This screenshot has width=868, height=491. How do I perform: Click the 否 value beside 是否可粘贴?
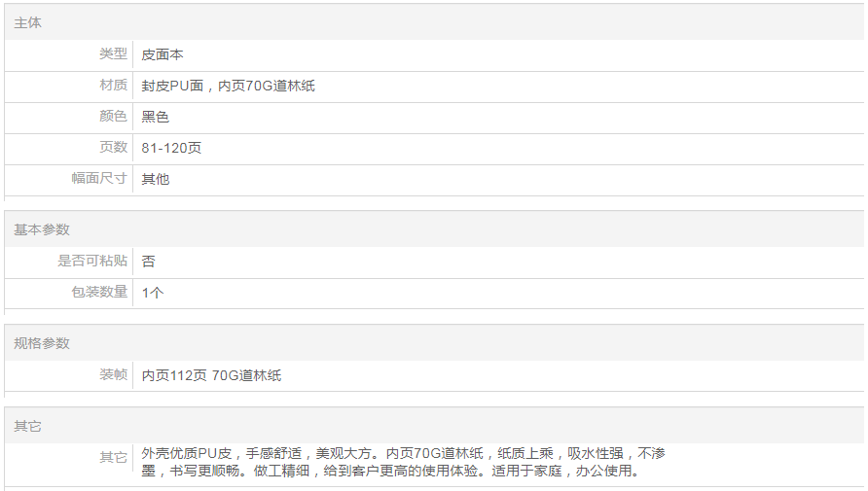pyautogui.click(x=149, y=263)
